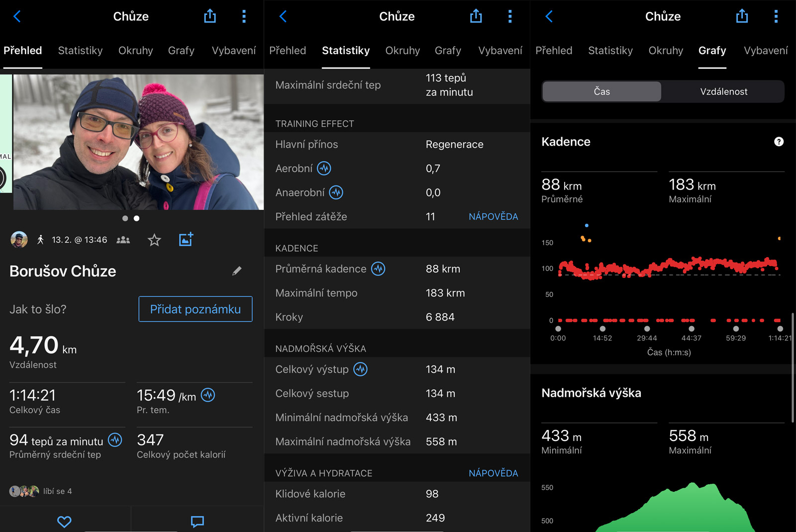Open Kadence help question mark icon
The height and width of the screenshot is (532, 796).
779,142
